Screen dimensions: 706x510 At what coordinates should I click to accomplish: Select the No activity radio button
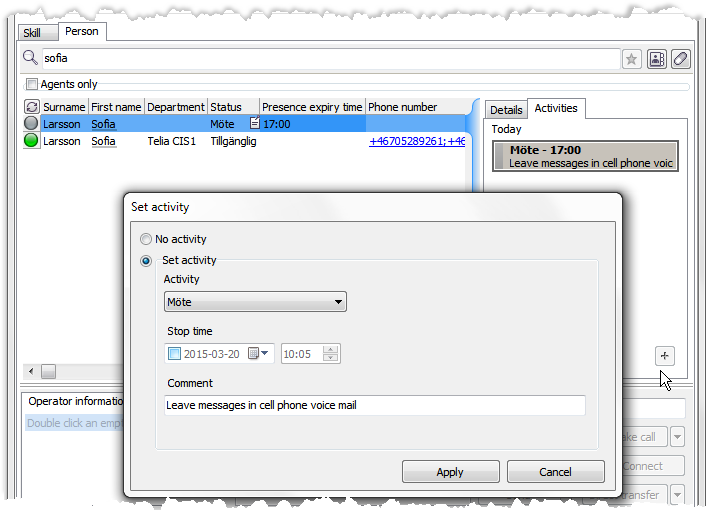tap(146, 239)
